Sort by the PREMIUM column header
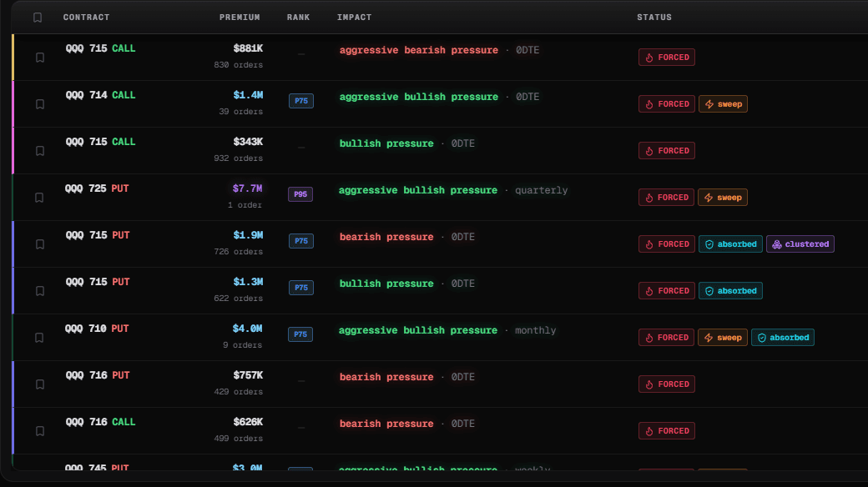Screen dimensions: 868x487 pos(240,18)
